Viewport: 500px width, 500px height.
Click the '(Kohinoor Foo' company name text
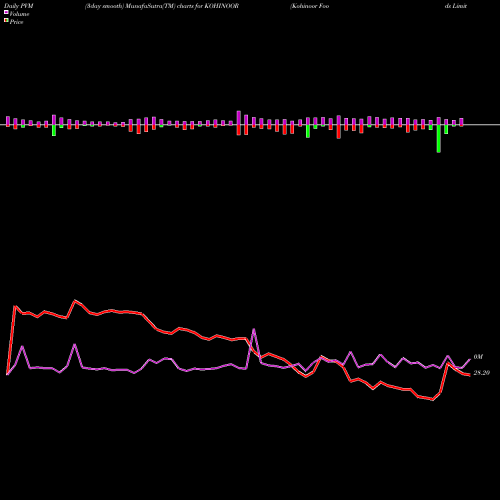pyautogui.click(x=310, y=6)
